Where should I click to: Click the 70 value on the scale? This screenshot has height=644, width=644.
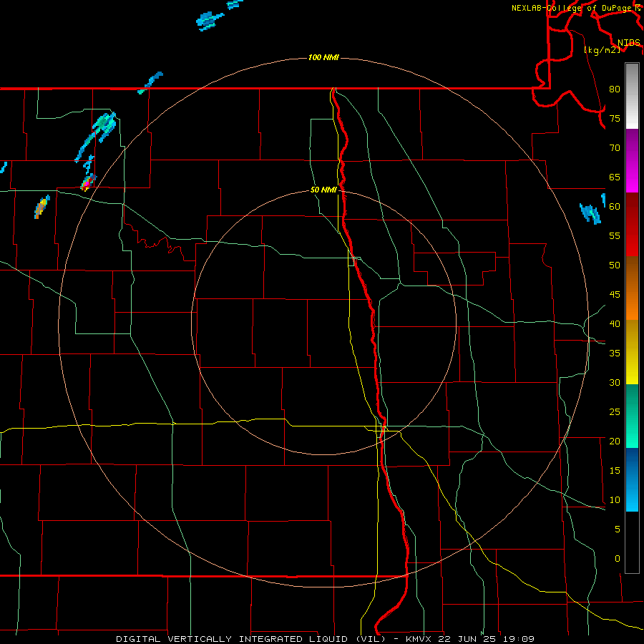click(615, 148)
